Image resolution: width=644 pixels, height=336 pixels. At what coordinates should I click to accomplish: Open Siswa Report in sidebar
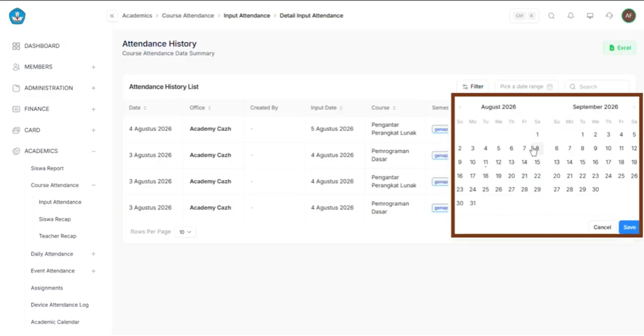coord(47,168)
